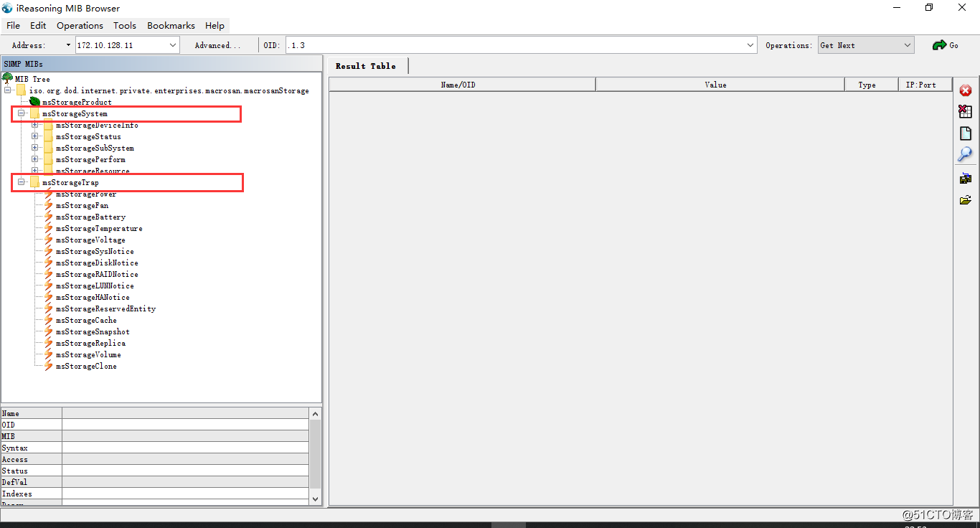
Task: Open the Operations Get Next dropdown
Action: [866, 45]
